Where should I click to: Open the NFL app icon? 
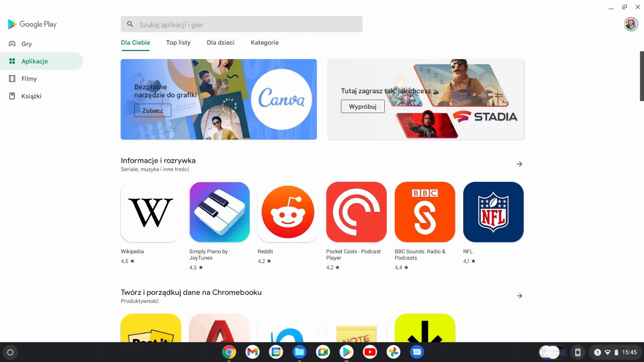pos(493,212)
